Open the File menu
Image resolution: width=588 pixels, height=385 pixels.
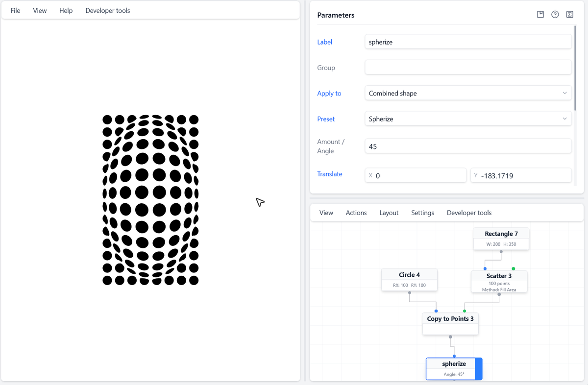click(x=16, y=10)
